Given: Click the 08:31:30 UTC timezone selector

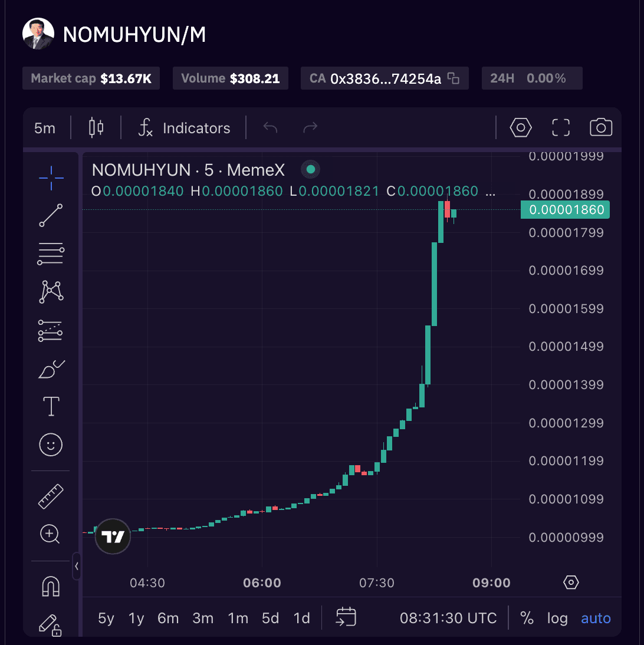Looking at the screenshot, I should pyautogui.click(x=448, y=618).
